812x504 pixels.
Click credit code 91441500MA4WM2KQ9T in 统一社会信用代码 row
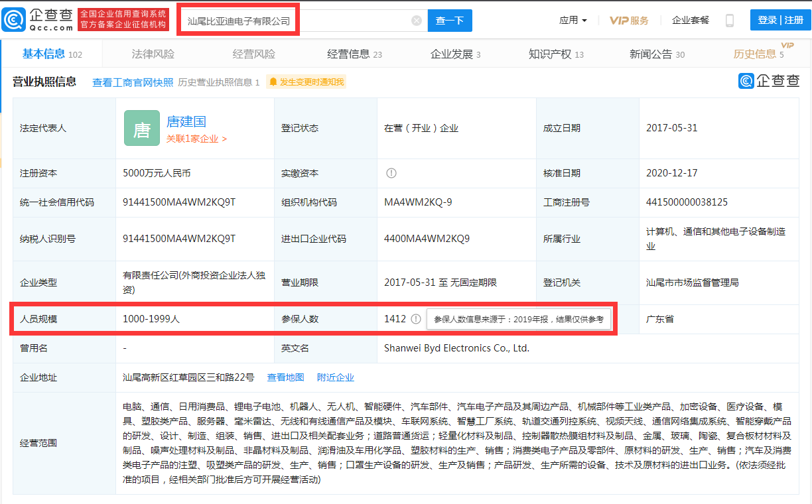click(179, 202)
